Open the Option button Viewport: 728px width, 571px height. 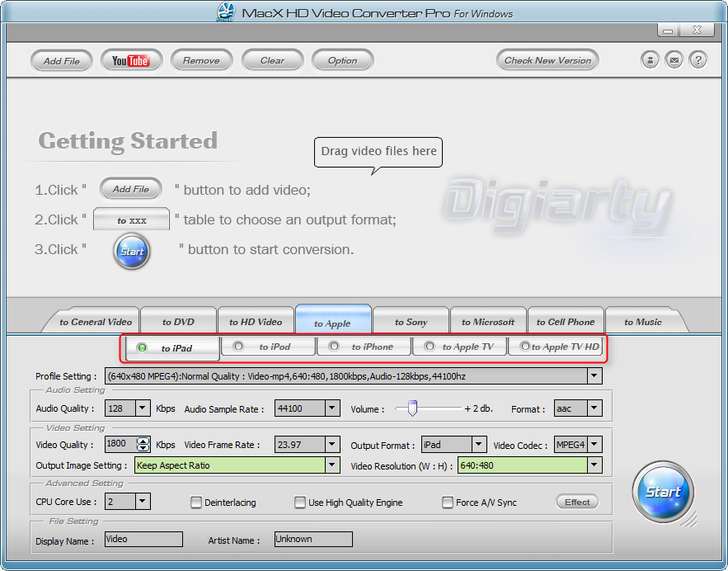click(x=343, y=60)
